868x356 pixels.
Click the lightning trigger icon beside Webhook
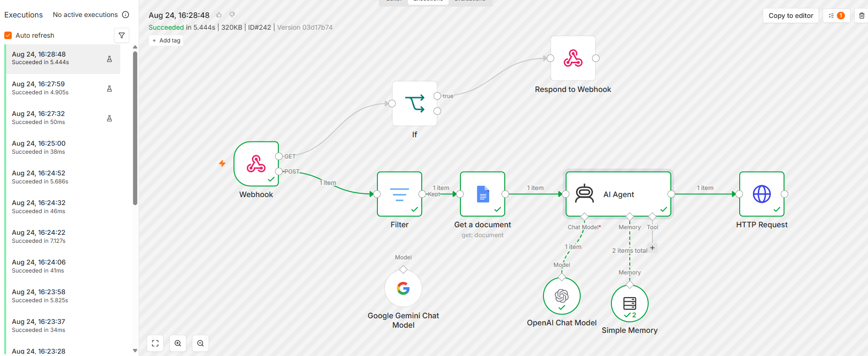click(x=222, y=164)
